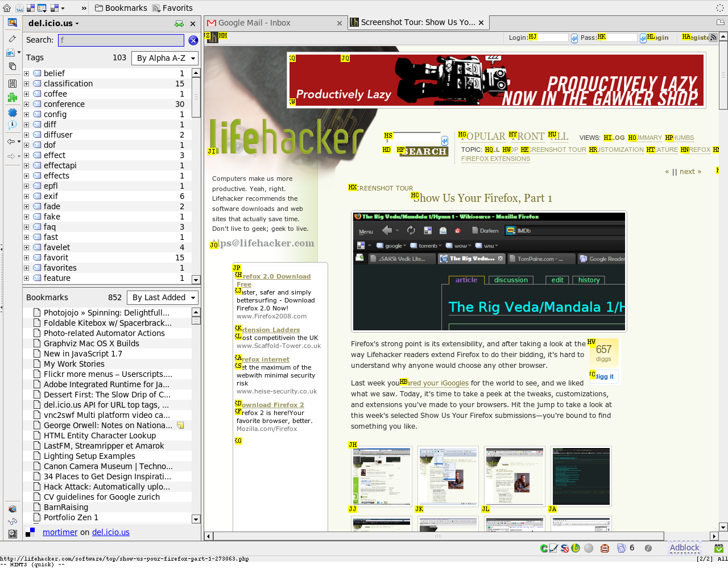Close the del.icio.us sidebar panel
Screen dimensions: 728x568
[x=193, y=23]
